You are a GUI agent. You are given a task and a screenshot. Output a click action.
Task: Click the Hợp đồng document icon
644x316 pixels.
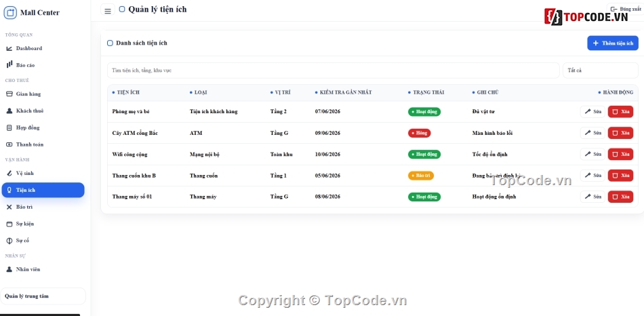click(x=9, y=127)
